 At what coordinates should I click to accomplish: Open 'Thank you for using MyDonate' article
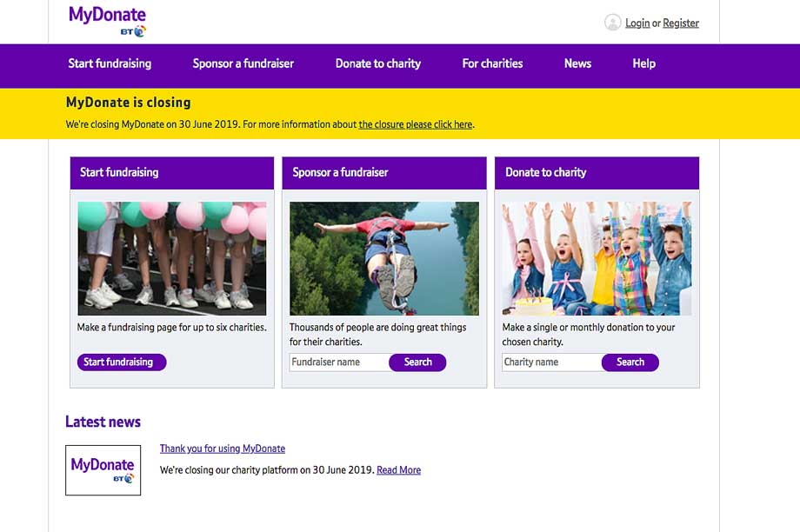click(x=223, y=449)
